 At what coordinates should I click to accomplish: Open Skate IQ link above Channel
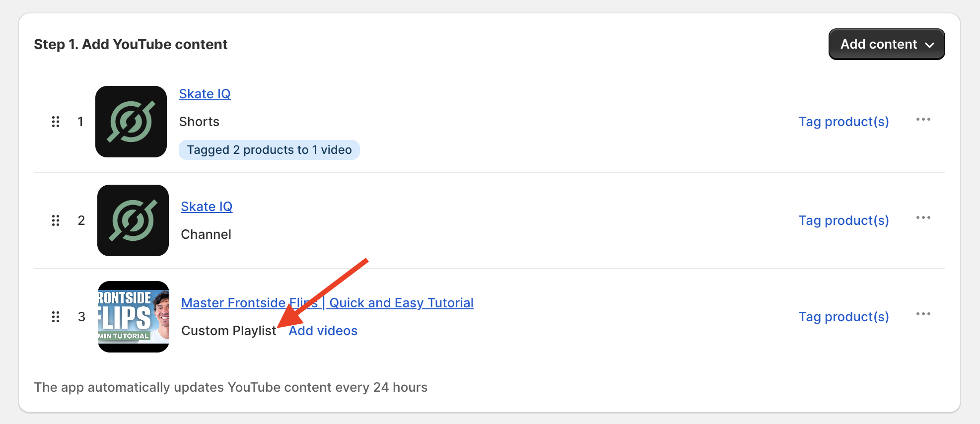(207, 207)
